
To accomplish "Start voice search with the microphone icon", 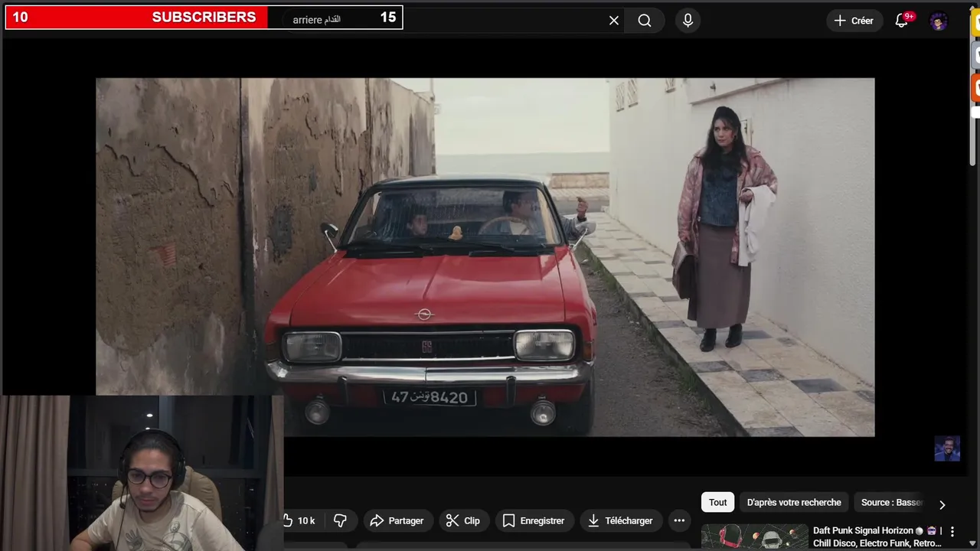I will (x=688, y=21).
